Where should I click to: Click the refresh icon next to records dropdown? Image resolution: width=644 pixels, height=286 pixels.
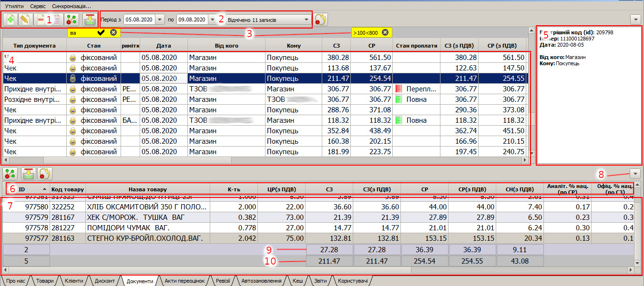(x=320, y=20)
